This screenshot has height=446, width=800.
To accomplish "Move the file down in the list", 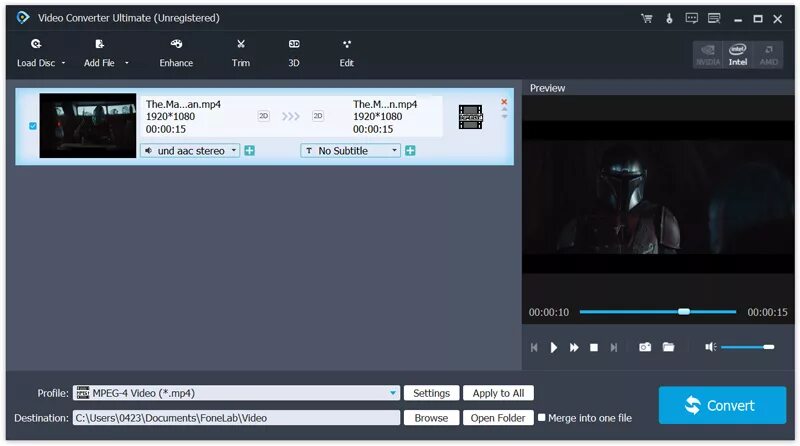I will pos(504,116).
